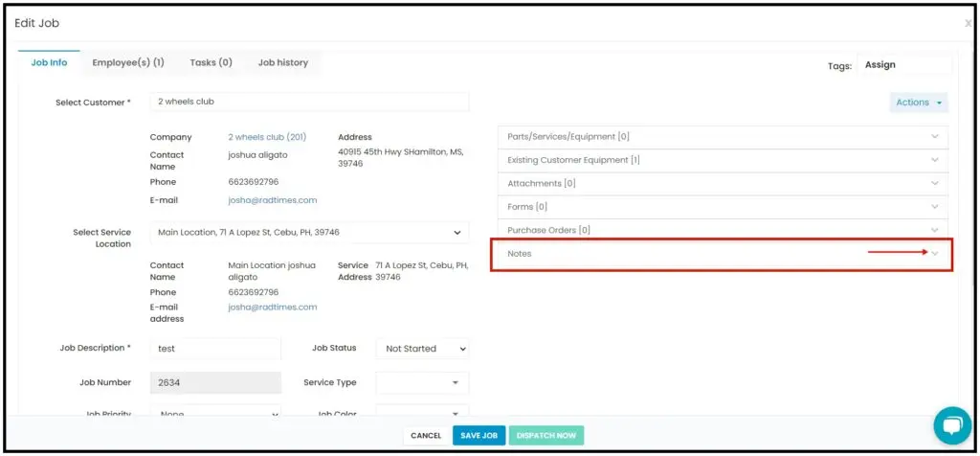Open the Actions dropdown menu
This screenshot has height=456, width=980.
click(919, 103)
